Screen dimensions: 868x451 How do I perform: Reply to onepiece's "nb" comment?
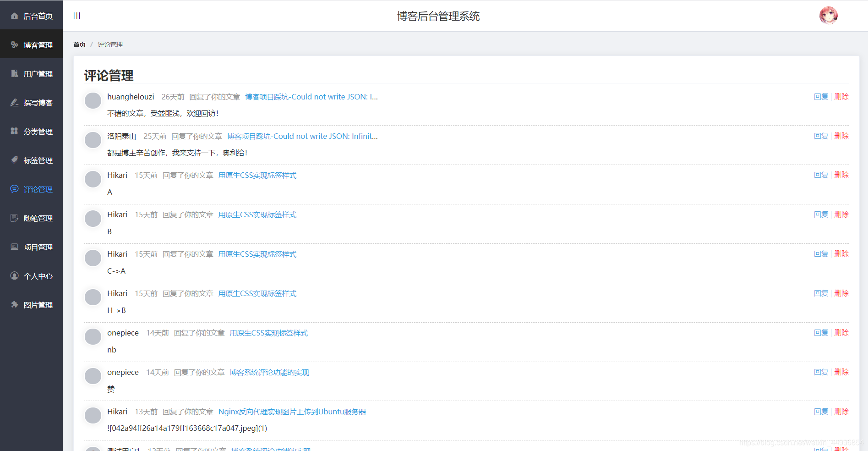point(821,333)
